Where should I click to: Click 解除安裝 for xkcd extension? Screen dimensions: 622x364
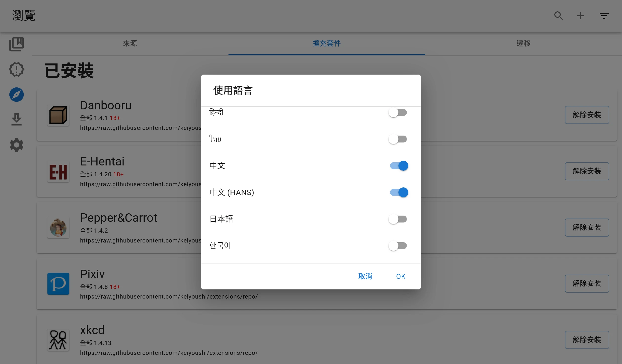(587, 340)
